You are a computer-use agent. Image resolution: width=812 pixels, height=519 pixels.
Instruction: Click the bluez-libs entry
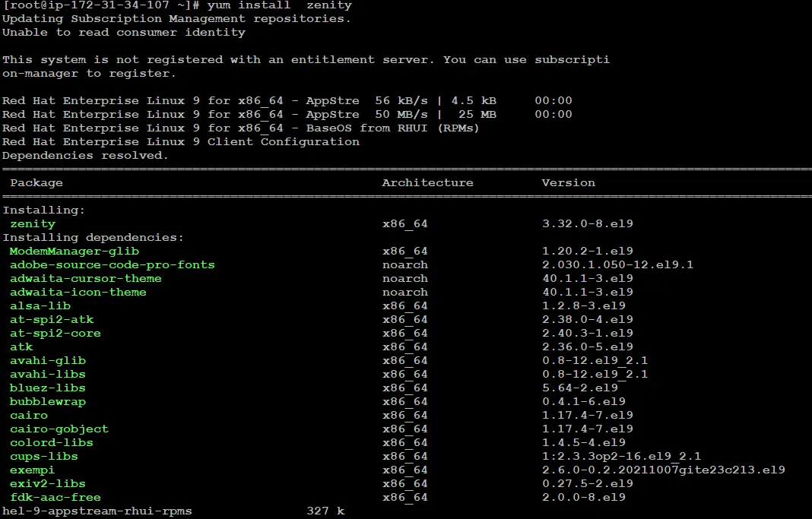46,388
